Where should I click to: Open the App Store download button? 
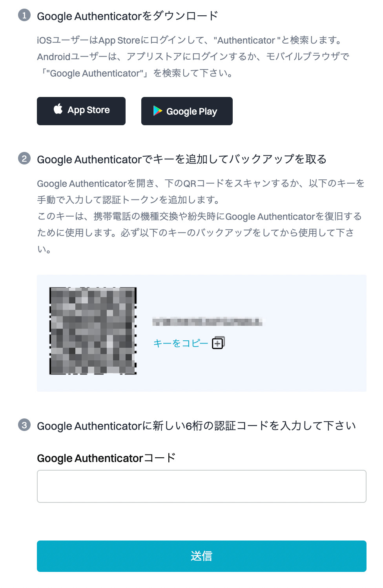[81, 111]
